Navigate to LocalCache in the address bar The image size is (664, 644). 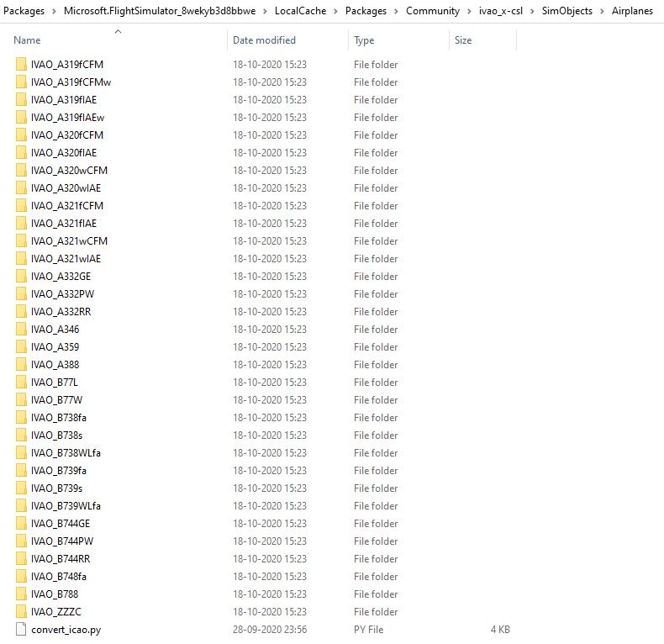click(x=301, y=11)
